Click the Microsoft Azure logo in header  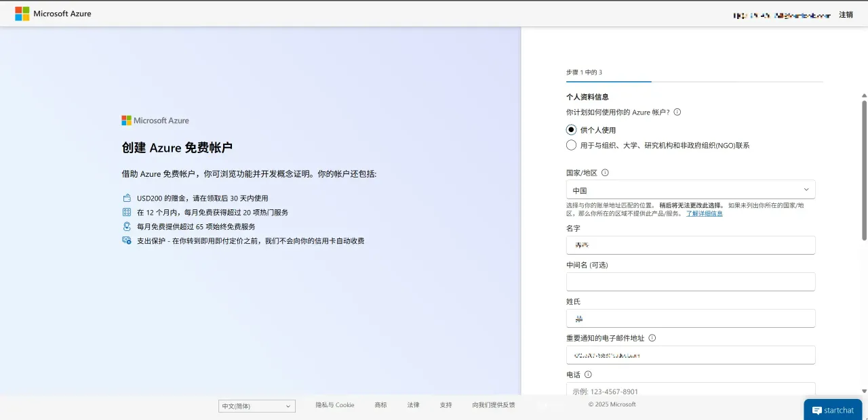point(53,14)
